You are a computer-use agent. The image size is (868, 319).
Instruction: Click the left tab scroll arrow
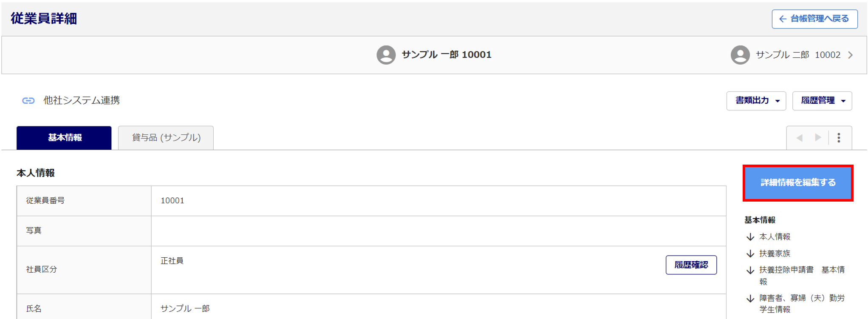(799, 138)
